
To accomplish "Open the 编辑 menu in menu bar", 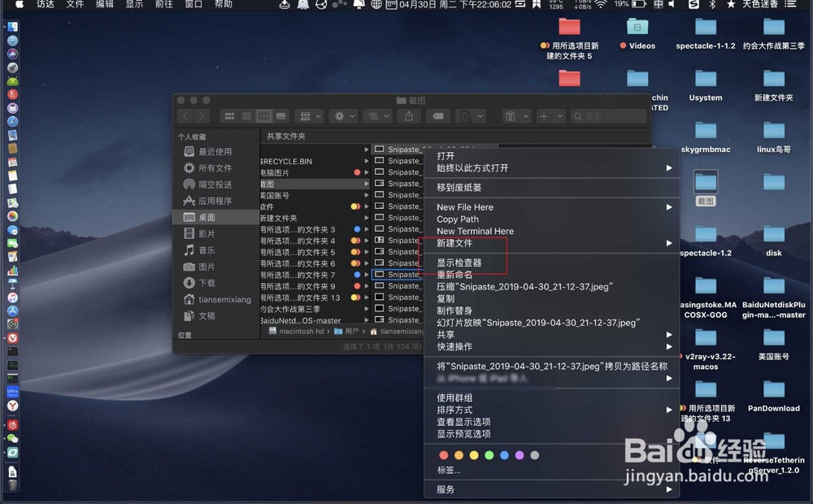I will [105, 4].
